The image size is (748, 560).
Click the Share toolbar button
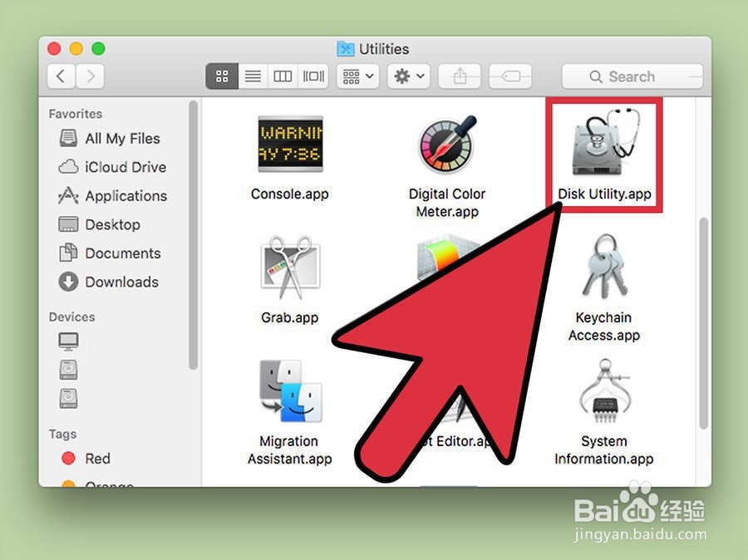460,76
